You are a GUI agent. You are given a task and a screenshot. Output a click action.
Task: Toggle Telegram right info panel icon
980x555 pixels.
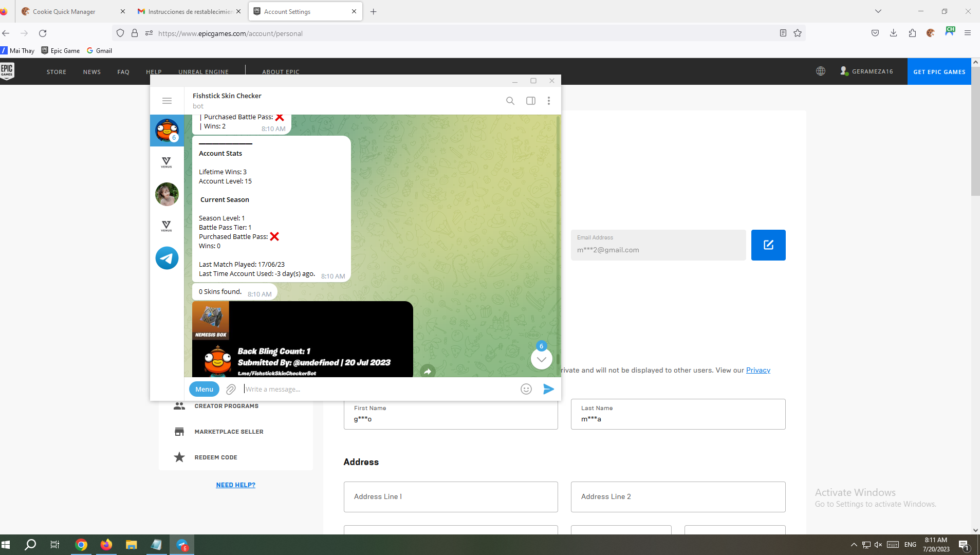click(531, 101)
